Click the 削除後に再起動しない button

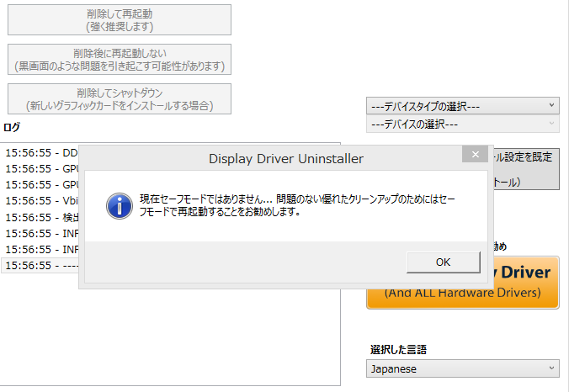[x=120, y=60]
